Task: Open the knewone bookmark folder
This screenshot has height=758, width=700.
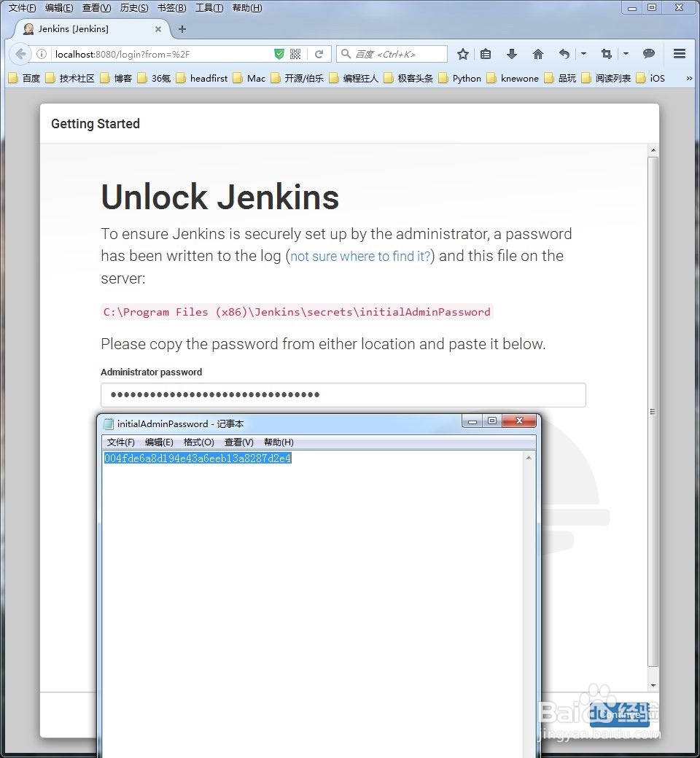Action: pyautogui.click(x=513, y=78)
